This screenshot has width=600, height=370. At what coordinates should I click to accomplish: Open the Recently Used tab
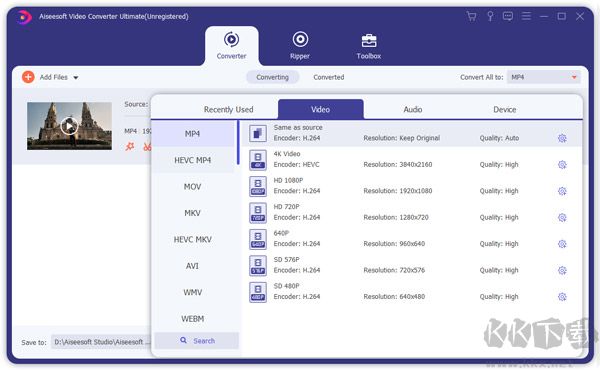[228, 109]
